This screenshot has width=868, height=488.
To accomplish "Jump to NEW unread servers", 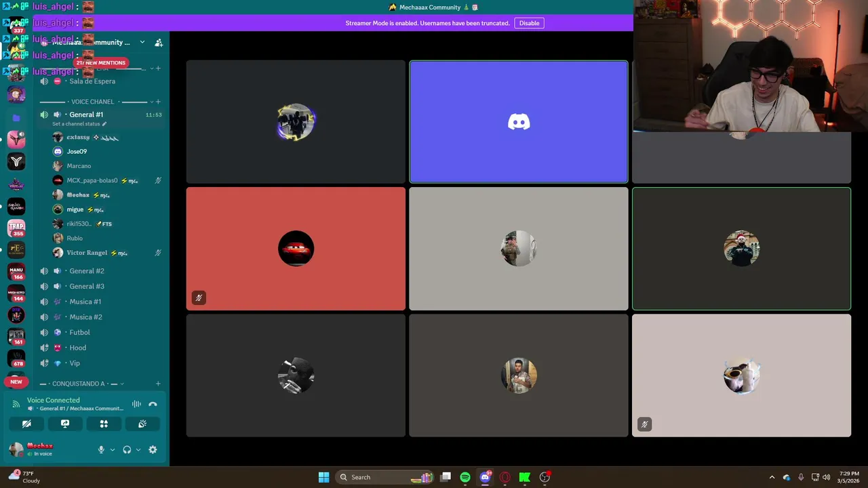I will 16,382.
